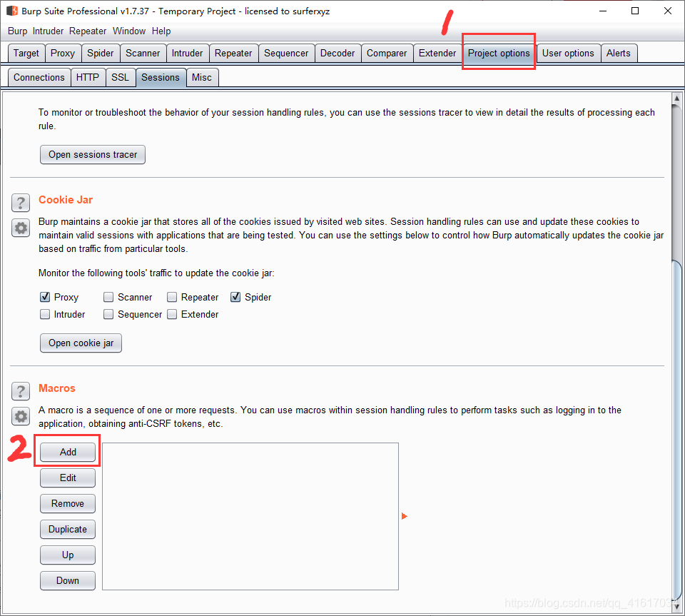Switch to the Scanner tab
Viewport: 685px width, 616px height.
point(143,54)
